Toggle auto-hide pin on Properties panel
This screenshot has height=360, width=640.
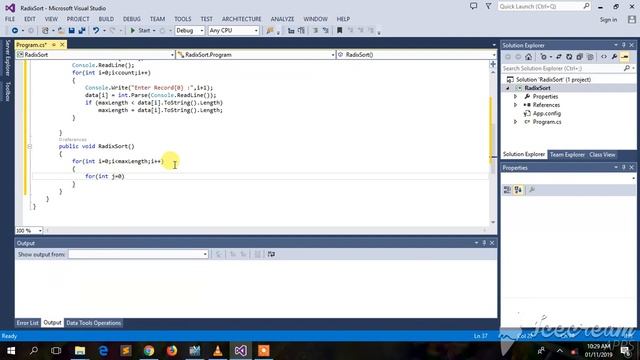[624, 167]
